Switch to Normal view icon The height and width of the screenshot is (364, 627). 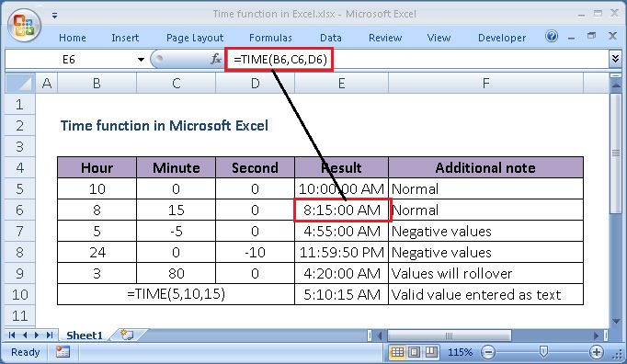(x=397, y=352)
